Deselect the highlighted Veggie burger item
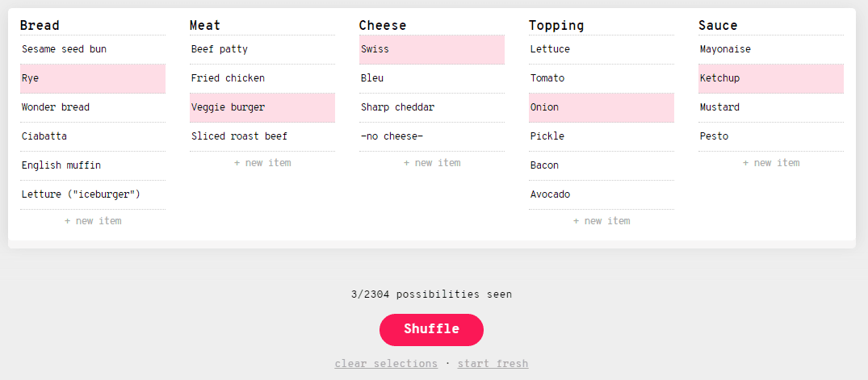Viewport: 868px width, 380px height. click(x=262, y=107)
